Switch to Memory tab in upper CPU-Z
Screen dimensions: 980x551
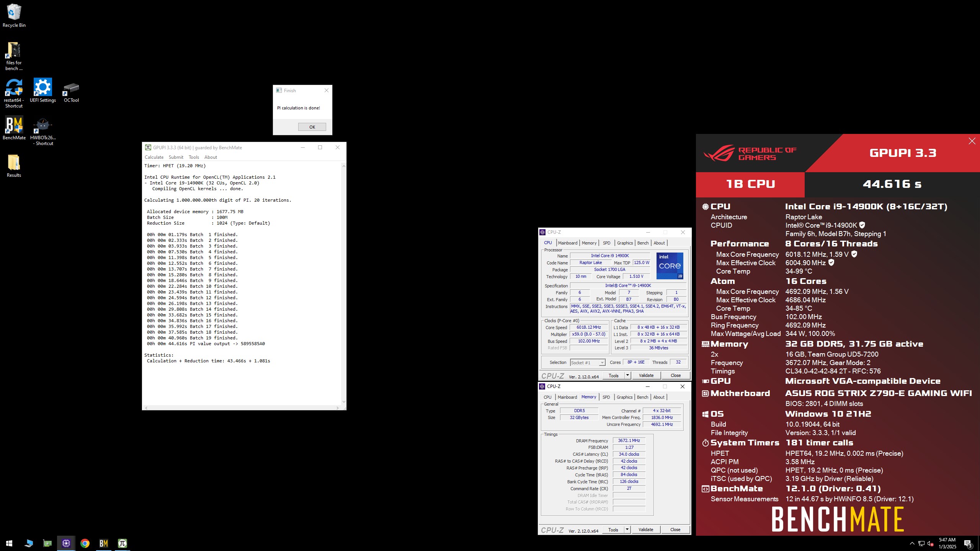589,243
